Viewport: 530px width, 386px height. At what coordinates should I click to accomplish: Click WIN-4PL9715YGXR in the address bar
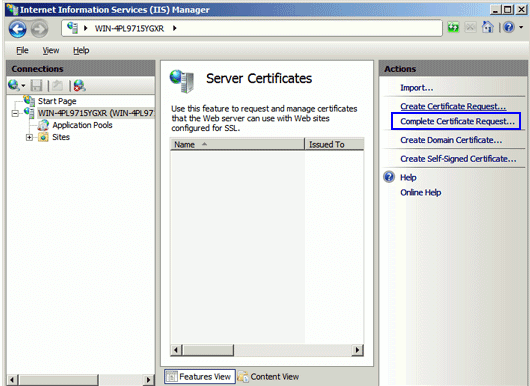[129, 28]
